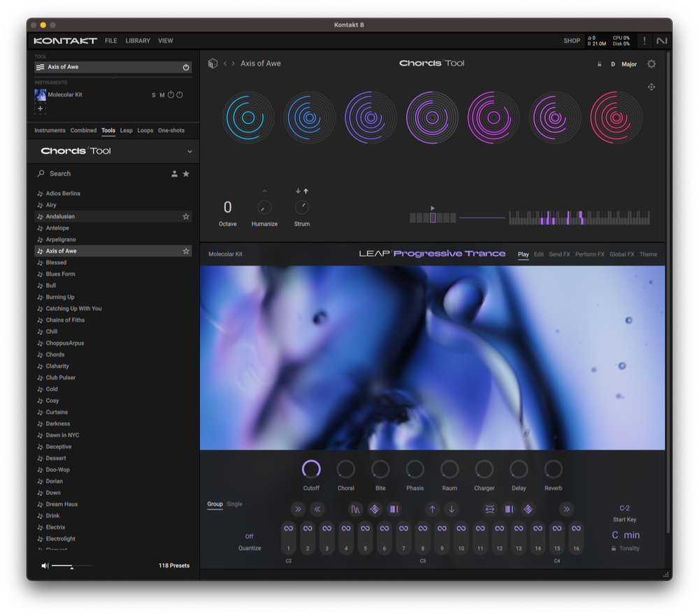Favorite the Andalusian preset star

[186, 216]
